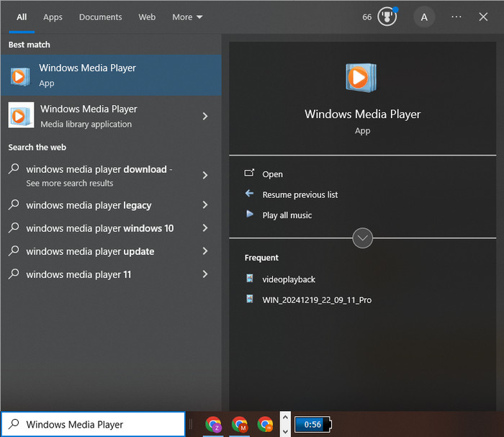Image resolution: width=504 pixels, height=437 pixels.
Task: Expand windows media player windows 10 arrow
Action: [205, 227]
